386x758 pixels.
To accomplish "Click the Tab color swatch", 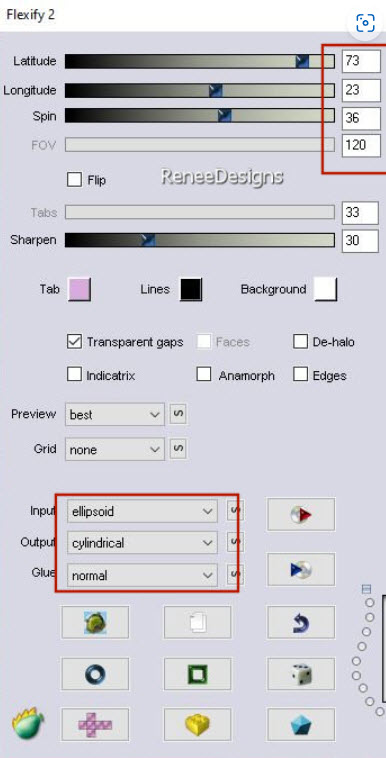I will [x=79, y=290].
